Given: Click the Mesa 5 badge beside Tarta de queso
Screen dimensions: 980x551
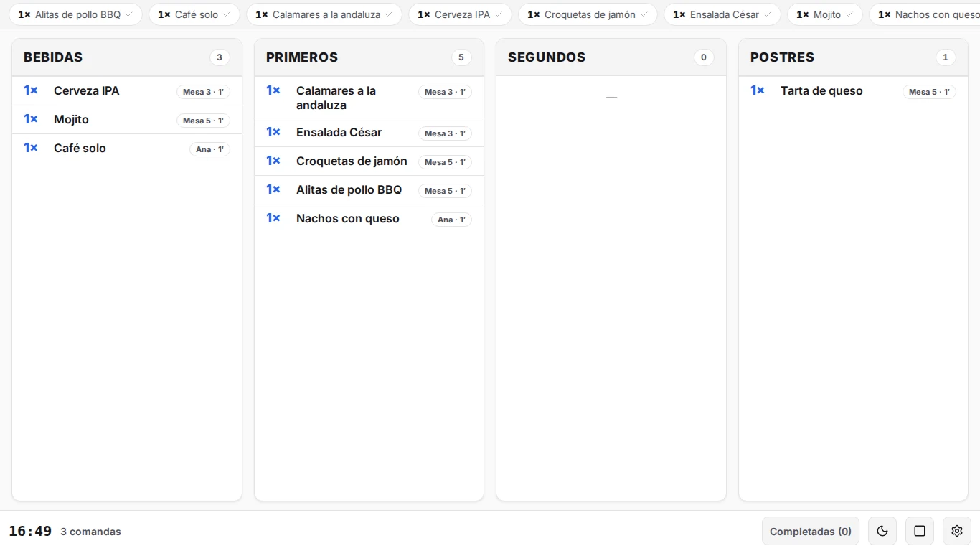Looking at the screenshot, I should pyautogui.click(x=929, y=92).
